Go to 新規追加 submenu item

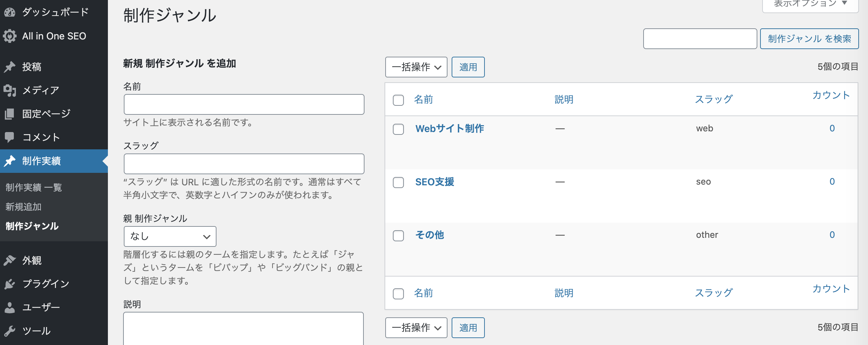[x=24, y=207]
